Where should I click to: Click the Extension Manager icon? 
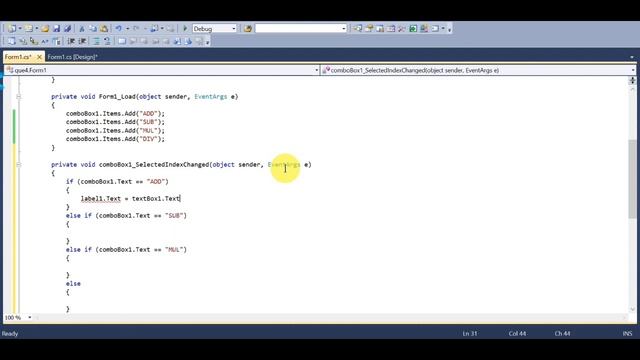[x=424, y=29]
